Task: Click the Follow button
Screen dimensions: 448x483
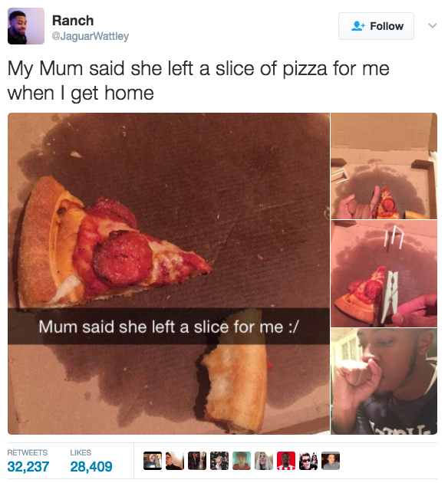Action: (x=376, y=26)
